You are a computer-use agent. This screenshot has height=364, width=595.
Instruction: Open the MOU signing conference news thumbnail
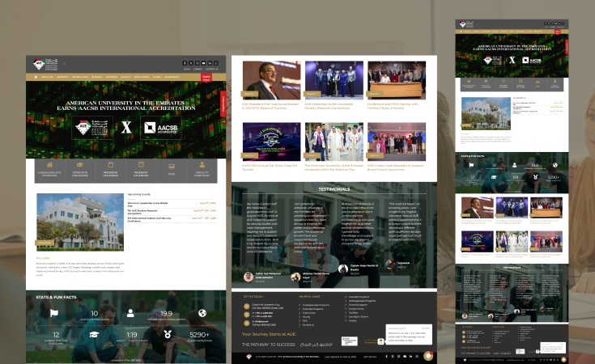coord(397,80)
